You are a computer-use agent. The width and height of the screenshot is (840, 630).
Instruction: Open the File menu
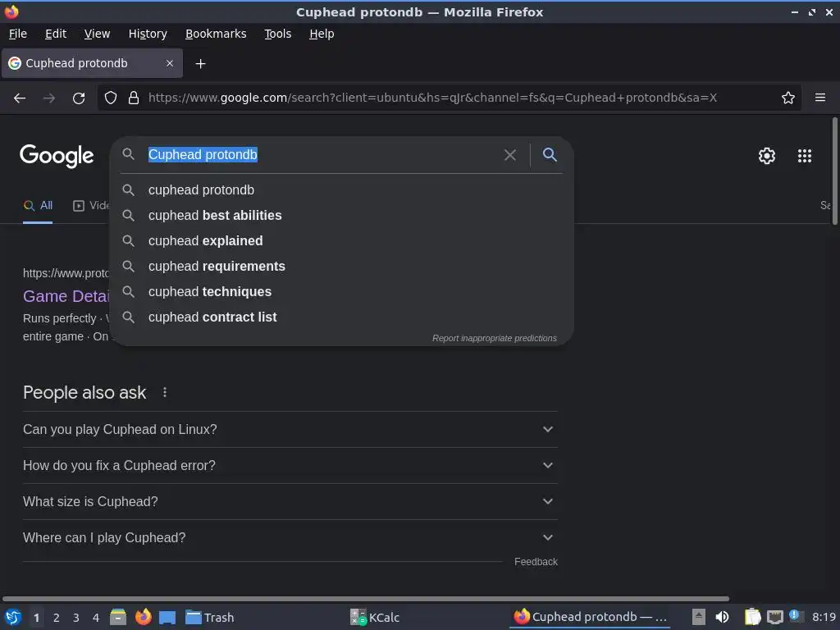point(18,34)
